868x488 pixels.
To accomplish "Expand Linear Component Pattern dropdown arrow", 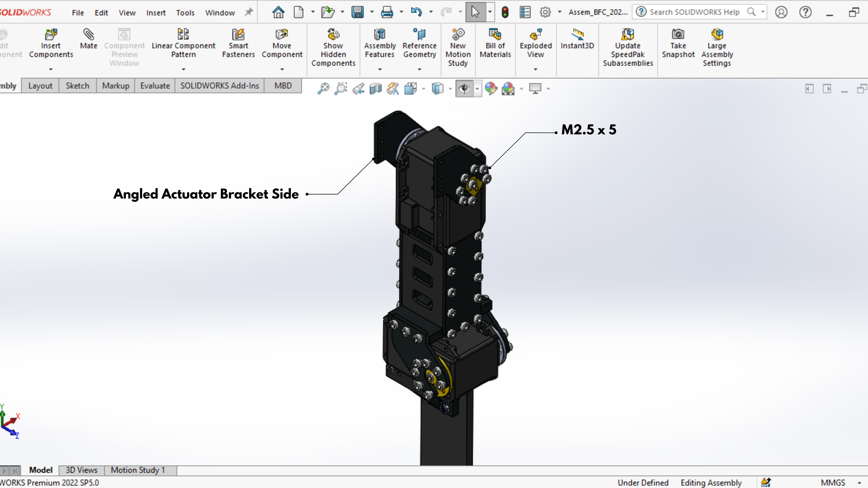I will pyautogui.click(x=184, y=69).
